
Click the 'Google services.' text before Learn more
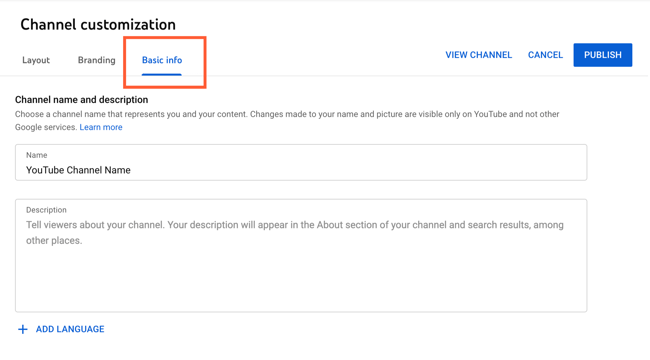click(46, 127)
